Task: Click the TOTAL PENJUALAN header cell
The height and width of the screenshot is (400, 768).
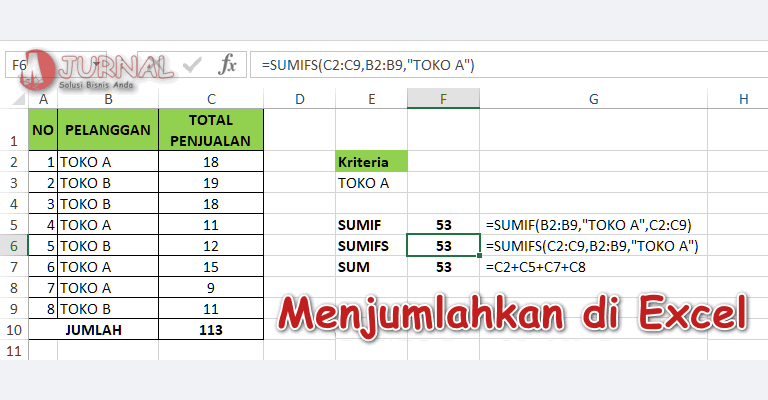Action: pos(211,130)
